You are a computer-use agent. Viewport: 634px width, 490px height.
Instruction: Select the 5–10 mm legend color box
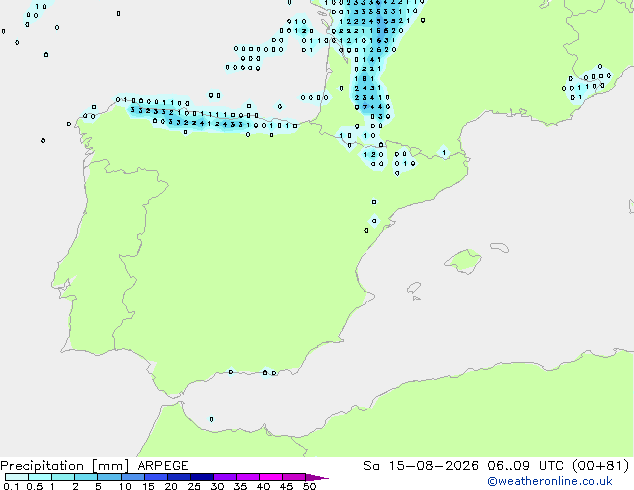pos(109,477)
